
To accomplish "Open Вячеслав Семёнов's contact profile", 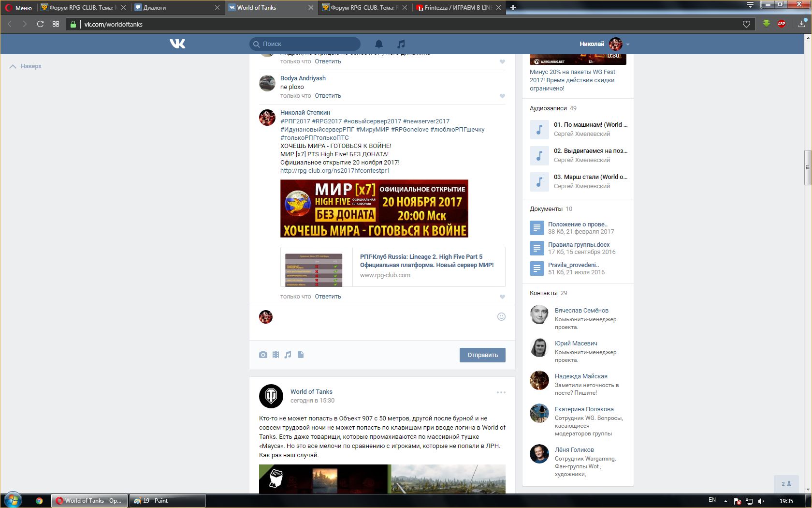I will tap(581, 310).
